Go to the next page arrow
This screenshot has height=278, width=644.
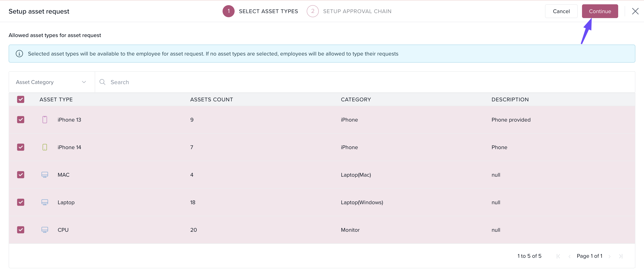[x=610, y=256]
